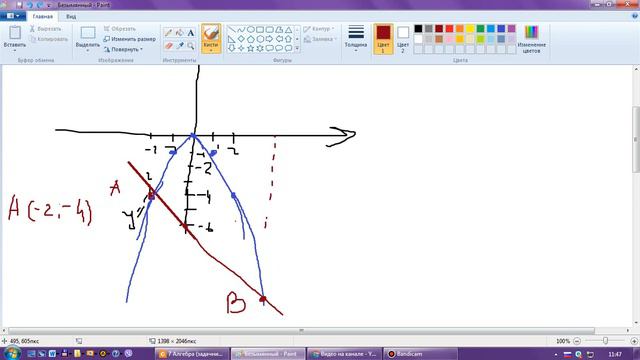The width and height of the screenshot is (640, 360).
Task: Open the Толщина line thickness dropdown
Action: (356, 38)
